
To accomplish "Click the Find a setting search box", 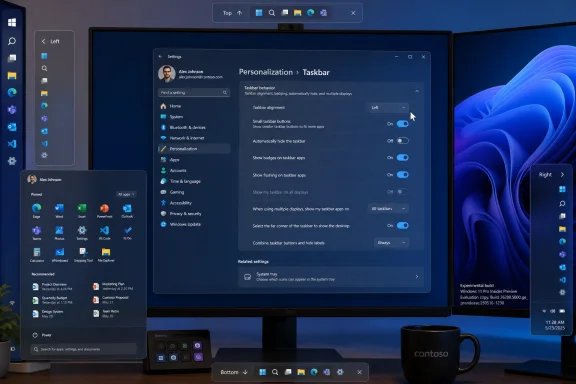I will 194,92.
